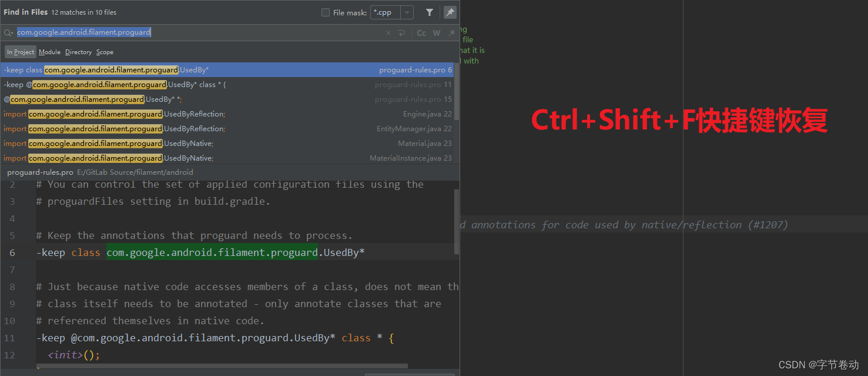Click preview line 11 -keep @com.google code
The image size is (868, 376).
coord(215,338)
